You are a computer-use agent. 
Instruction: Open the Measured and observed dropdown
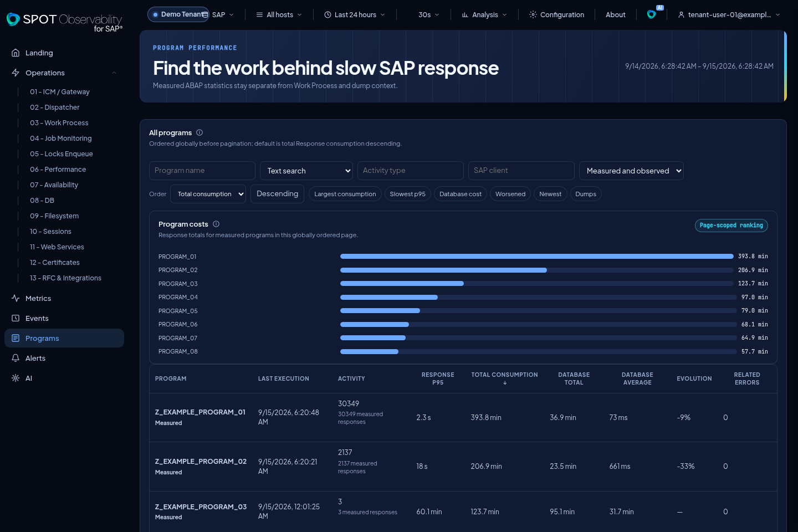631,171
